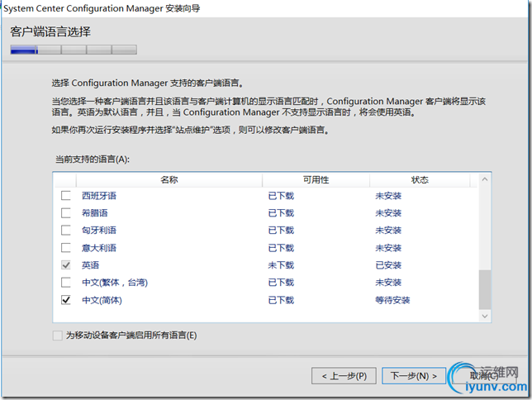This screenshot has width=532, height=400.
Task: Click 未安装 status in 希腊语 row
Action: 388,213
